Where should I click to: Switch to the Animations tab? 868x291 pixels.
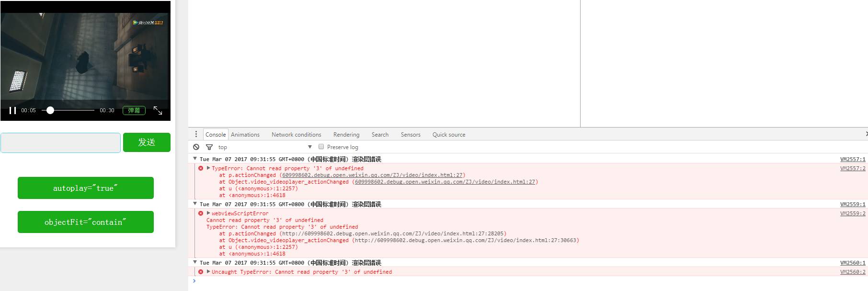[245, 135]
